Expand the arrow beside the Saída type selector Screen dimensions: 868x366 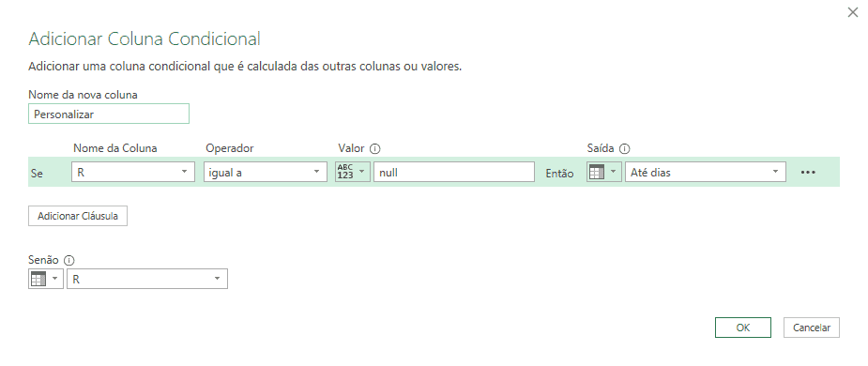614,172
